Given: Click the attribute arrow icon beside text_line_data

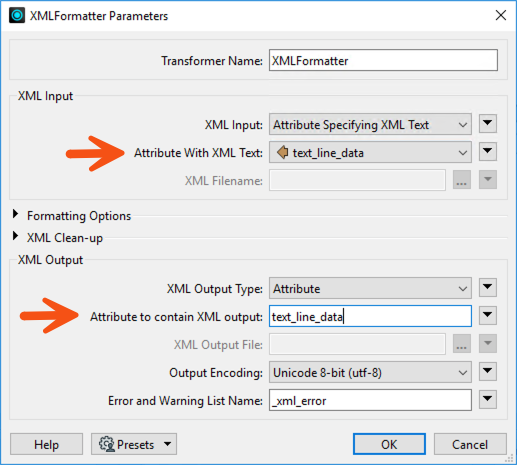Looking at the screenshot, I should click(x=283, y=152).
